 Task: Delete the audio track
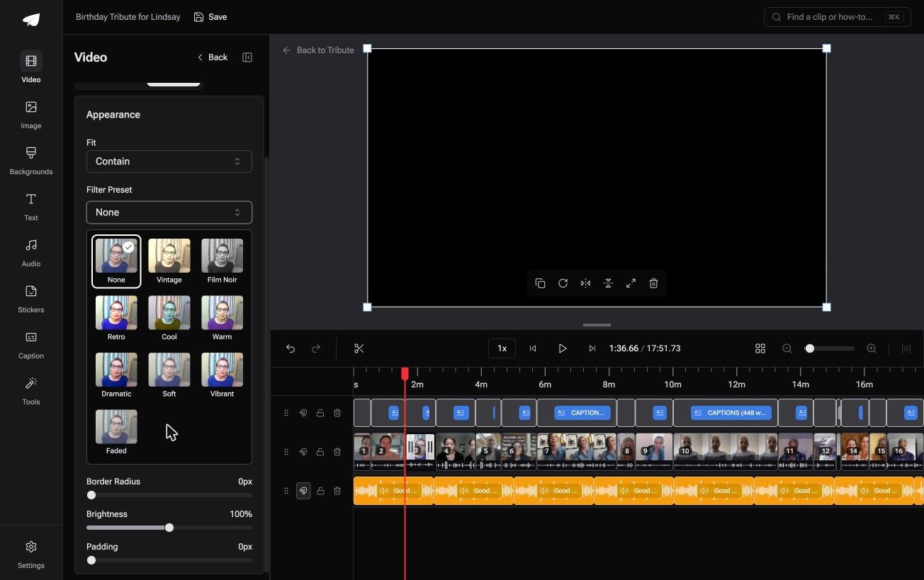pos(337,491)
